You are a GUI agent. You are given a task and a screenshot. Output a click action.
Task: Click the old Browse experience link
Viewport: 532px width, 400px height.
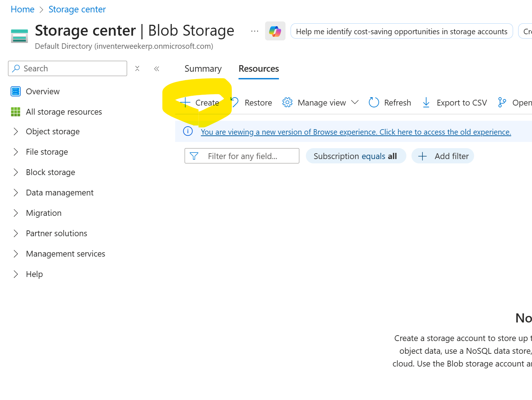point(356,132)
